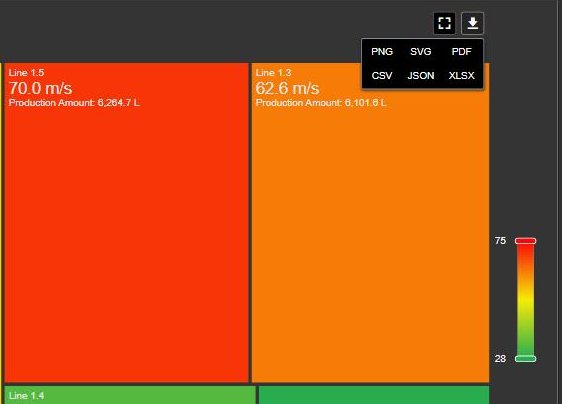The width and height of the screenshot is (562, 404).
Task: Click Production Amount 6,264.7 L text
Action: point(74,103)
